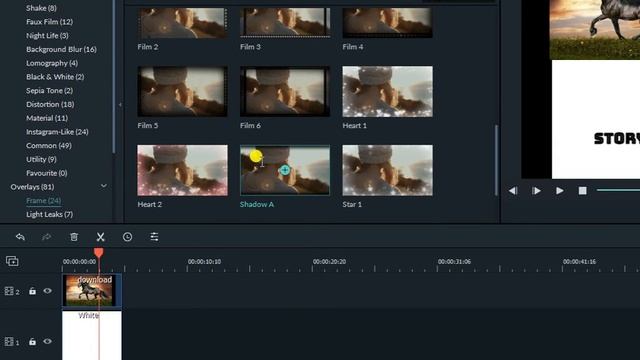Click the Play from start button
This screenshot has height=360, width=640.
[x=536, y=191]
